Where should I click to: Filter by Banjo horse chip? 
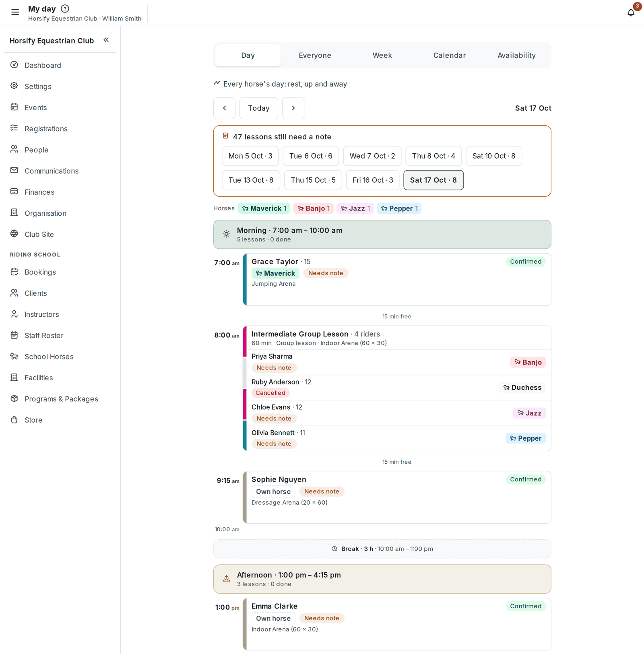[314, 208]
